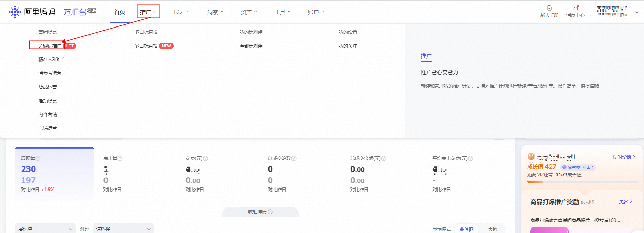Go to 首页 tab
The height and width of the screenshot is (233, 644).
(x=119, y=12)
